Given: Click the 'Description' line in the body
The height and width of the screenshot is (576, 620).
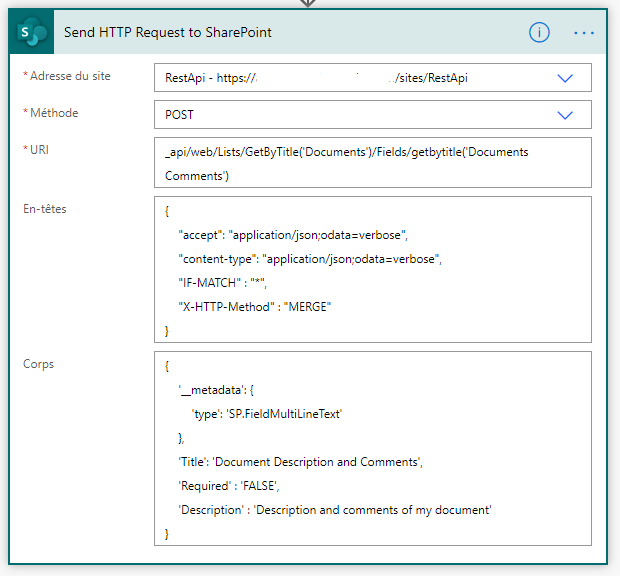Looking at the screenshot, I should 335,510.
